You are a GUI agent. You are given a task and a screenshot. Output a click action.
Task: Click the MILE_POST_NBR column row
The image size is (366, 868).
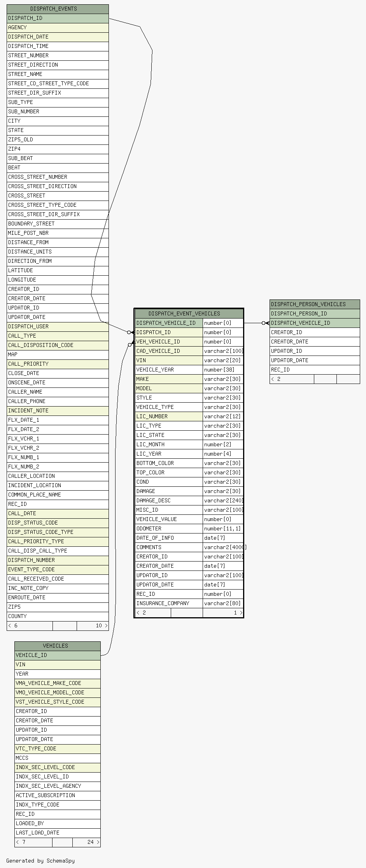[x=58, y=233]
